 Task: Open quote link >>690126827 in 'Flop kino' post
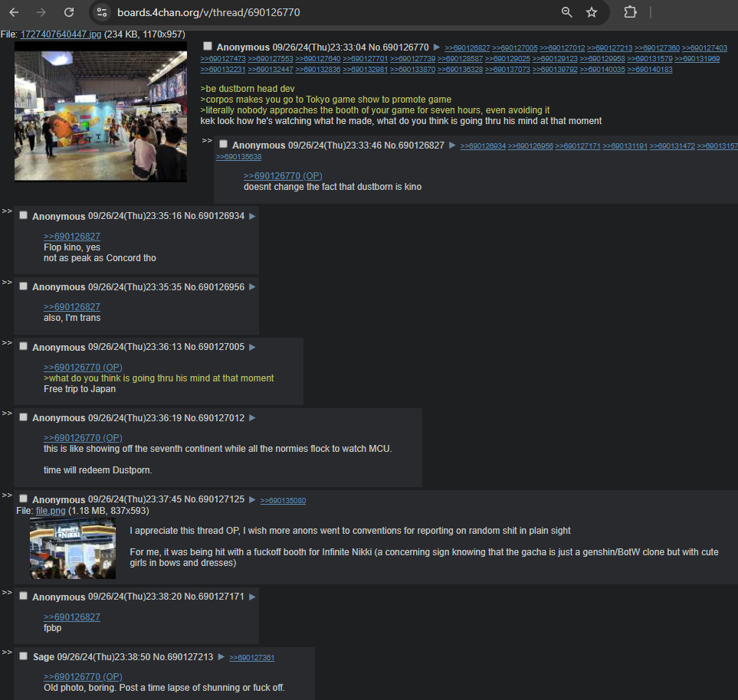(72, 237)
